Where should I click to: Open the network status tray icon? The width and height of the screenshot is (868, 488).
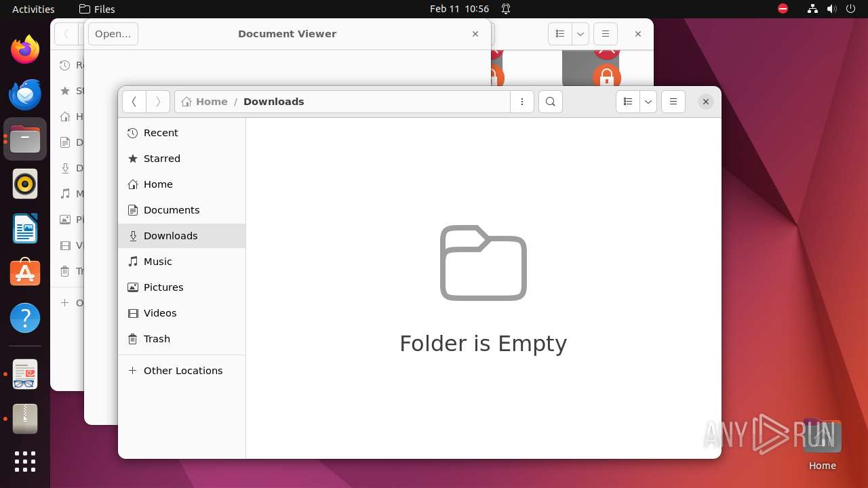813,9
